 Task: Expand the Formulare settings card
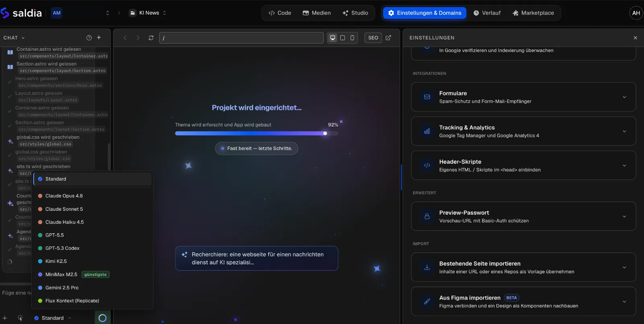[523, 97]
